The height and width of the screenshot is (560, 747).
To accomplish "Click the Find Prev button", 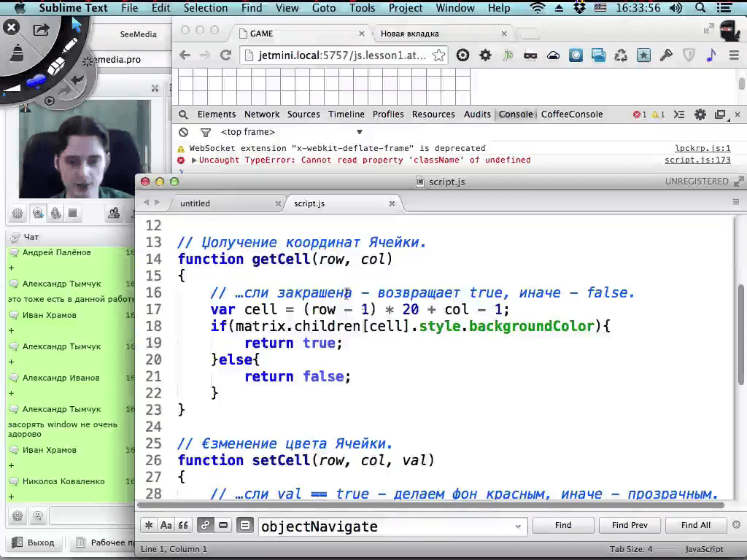I will [x=630, y=525].
